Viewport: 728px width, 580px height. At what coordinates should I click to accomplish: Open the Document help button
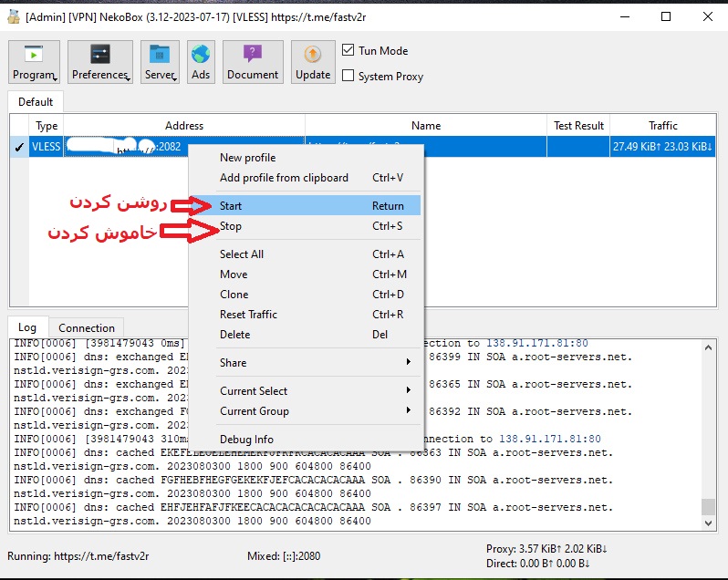[253, 62]
